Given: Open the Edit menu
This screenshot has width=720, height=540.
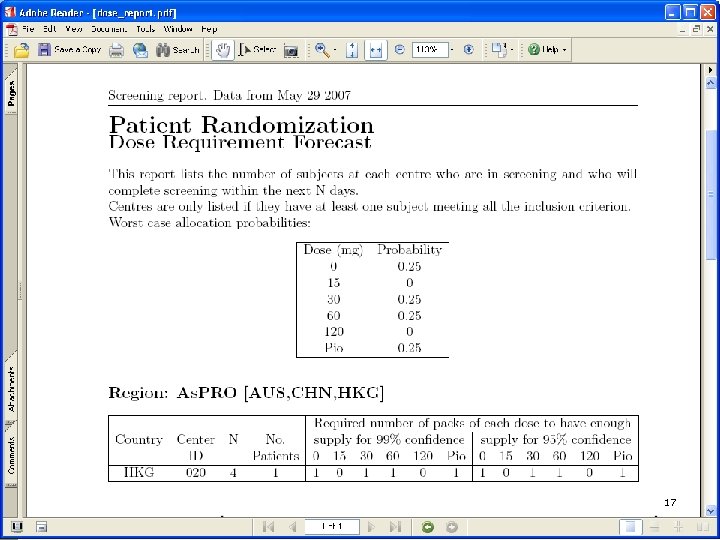Looking at the screenshot, I should [50, 29].
